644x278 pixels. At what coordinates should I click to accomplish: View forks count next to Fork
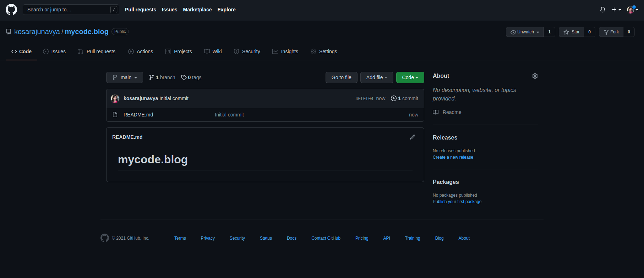pyautogui.click(x=629, y=32)
